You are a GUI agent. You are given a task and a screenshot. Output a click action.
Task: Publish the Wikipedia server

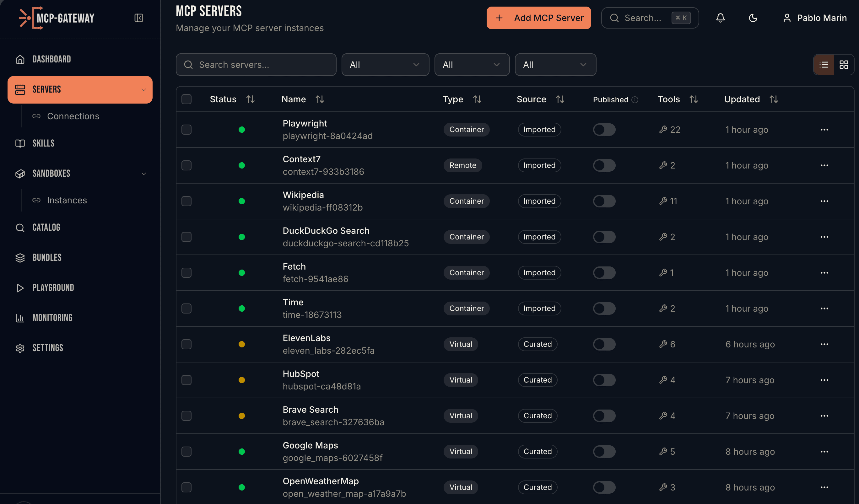[x=604, y=201]
